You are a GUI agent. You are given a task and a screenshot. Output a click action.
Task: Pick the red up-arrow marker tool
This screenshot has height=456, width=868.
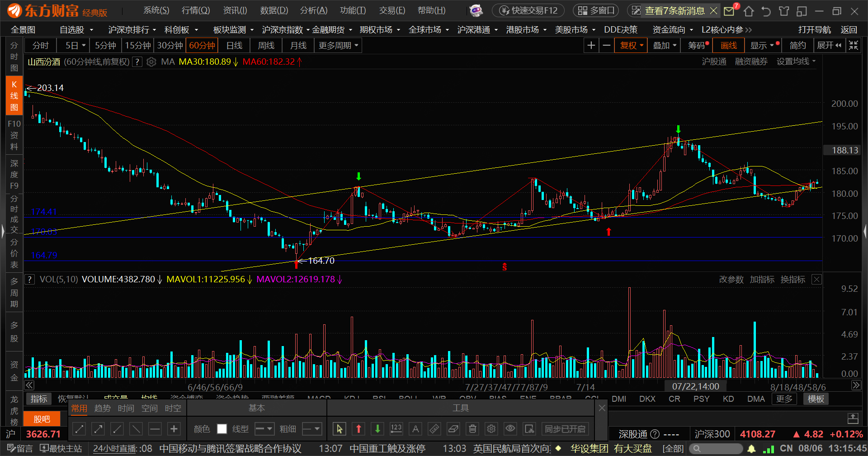pyautogui.click(x=359, y=428)
